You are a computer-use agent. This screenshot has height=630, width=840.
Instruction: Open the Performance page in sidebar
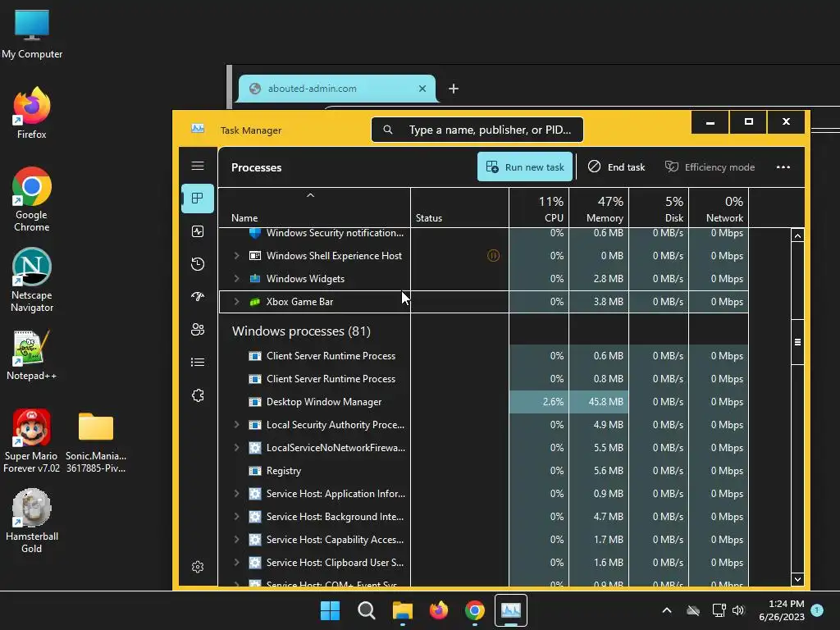coord(198,231)
